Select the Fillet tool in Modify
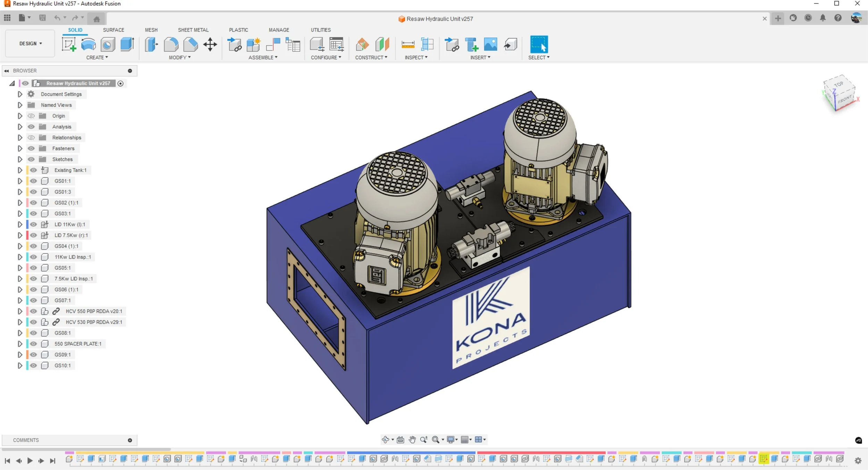 pyautogui.click(x=171, y=44)
